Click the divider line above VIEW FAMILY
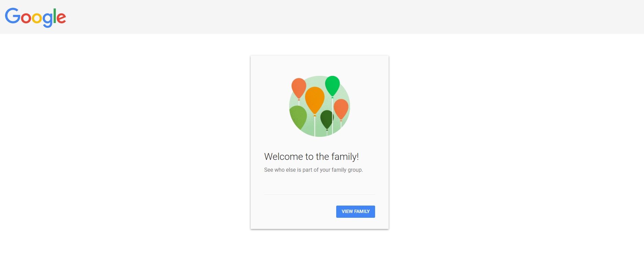 [319, 194]
